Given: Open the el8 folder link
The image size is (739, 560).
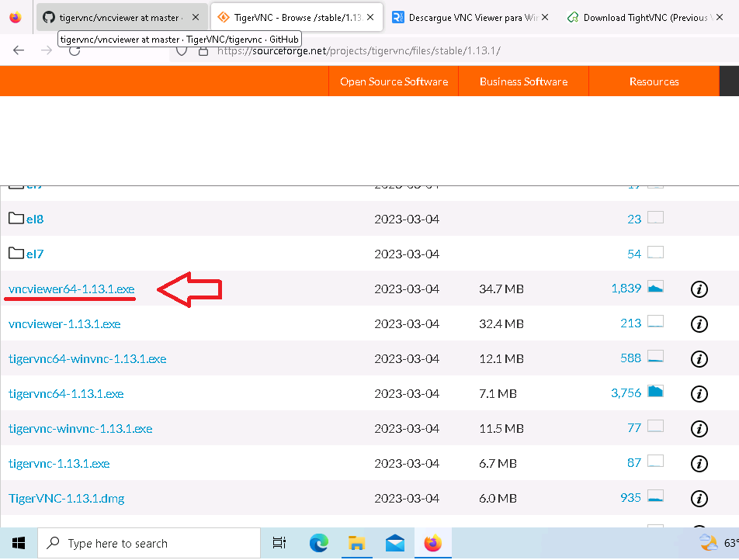Looking at the screenshot, I should point(35,219).
